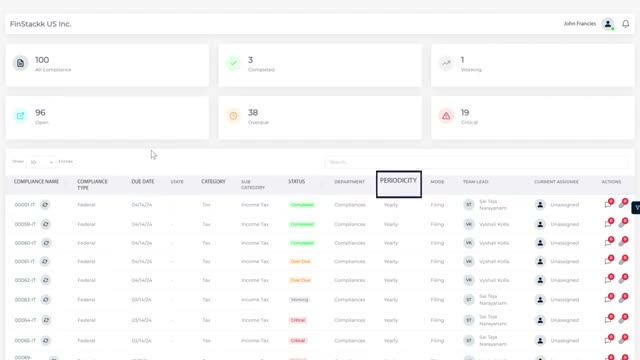
Task: Open the All Compliance card showing 100
Action: pos(107,65)
